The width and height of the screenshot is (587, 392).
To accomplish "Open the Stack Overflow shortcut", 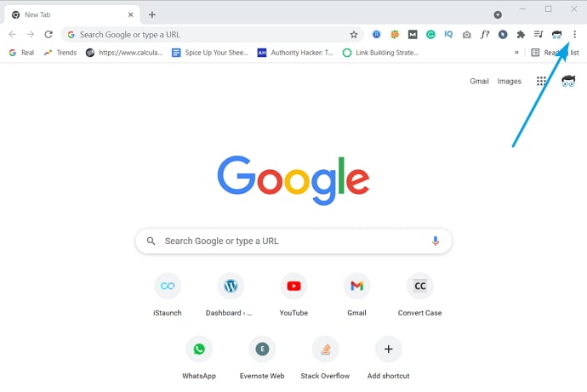I will [x=325, y=358].
